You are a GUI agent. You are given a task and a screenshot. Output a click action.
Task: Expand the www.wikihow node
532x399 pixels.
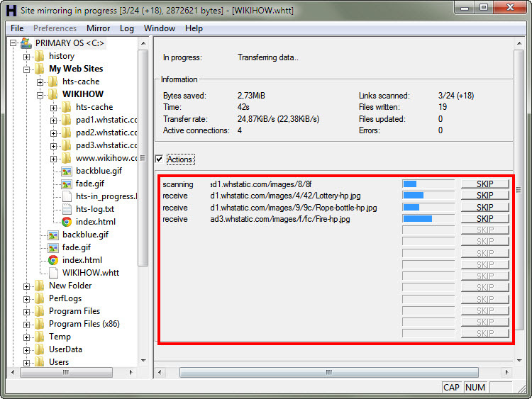[53, 159]
